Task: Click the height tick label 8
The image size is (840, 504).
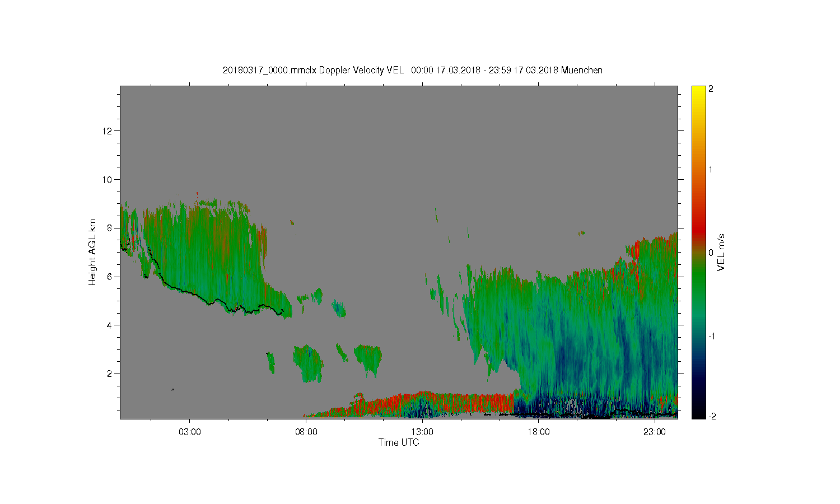Action: 110,228
